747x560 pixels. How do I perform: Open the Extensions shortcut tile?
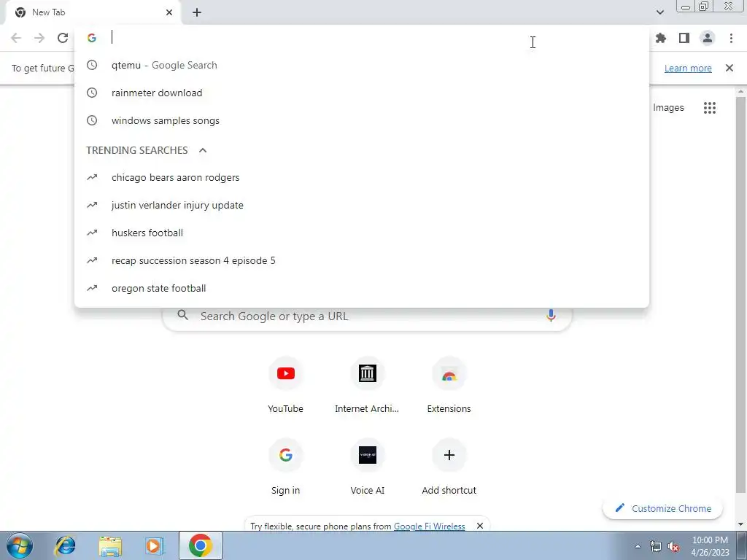pyautogui.click(x=449, y=386)
